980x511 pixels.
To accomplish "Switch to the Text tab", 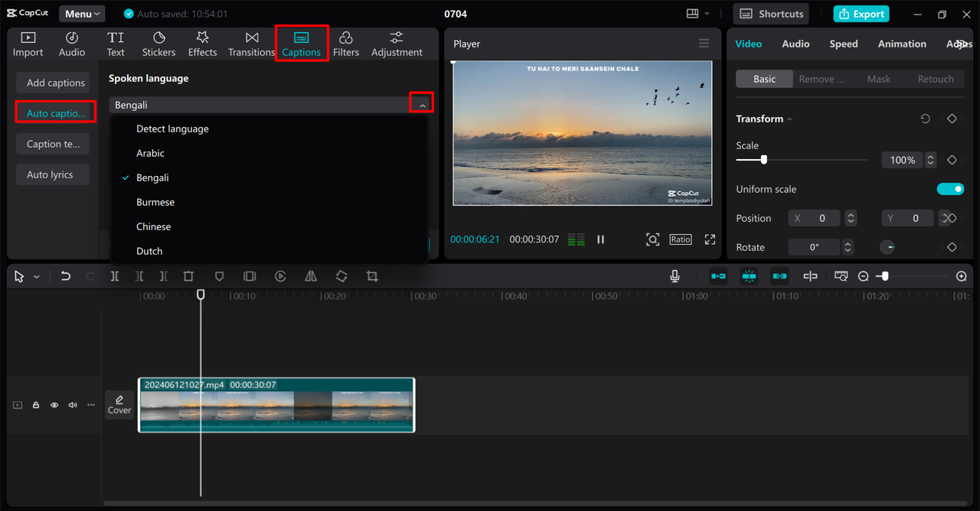I will (116, 44).
